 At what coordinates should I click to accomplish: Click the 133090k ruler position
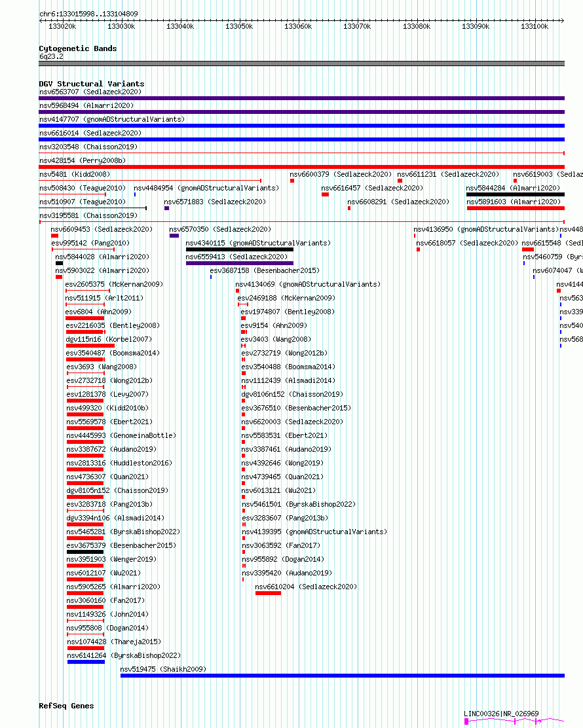pyautogui.click(x=476, y=26)
